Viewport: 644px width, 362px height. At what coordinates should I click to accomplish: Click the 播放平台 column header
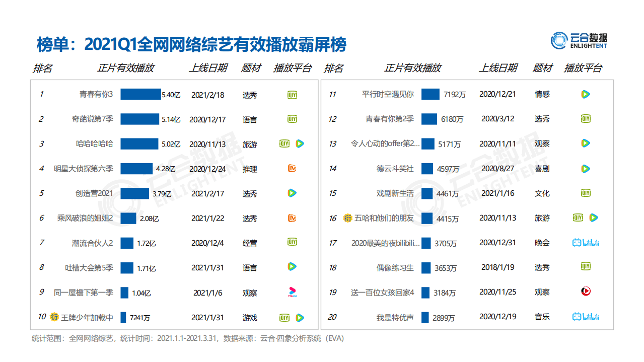pyautogui.click(x=292, y=67)
